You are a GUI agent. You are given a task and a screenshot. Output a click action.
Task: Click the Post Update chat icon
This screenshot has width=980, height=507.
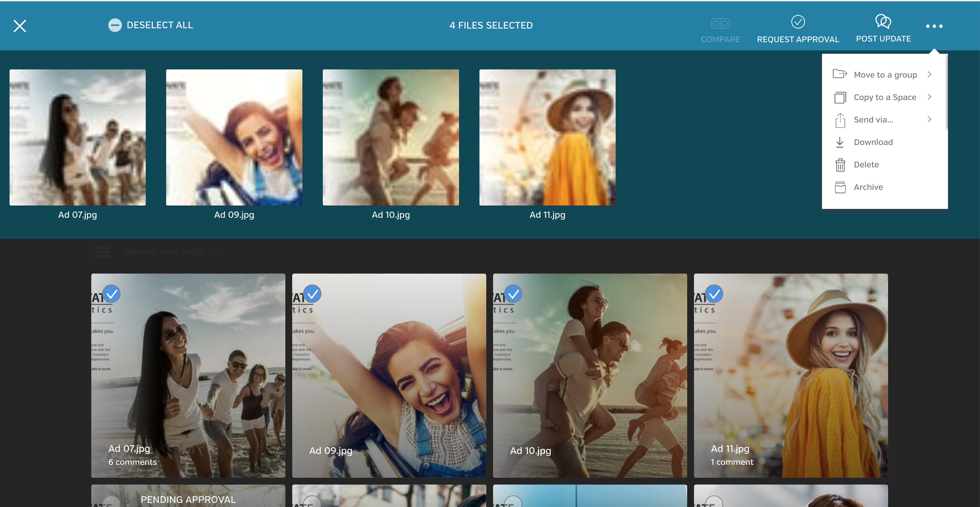tap(883, 21)
